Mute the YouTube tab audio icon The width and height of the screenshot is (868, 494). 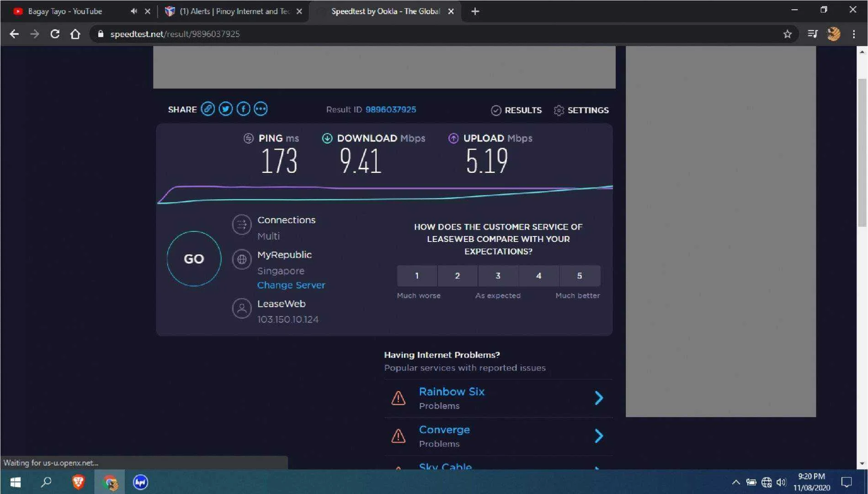tap(133, 11)
